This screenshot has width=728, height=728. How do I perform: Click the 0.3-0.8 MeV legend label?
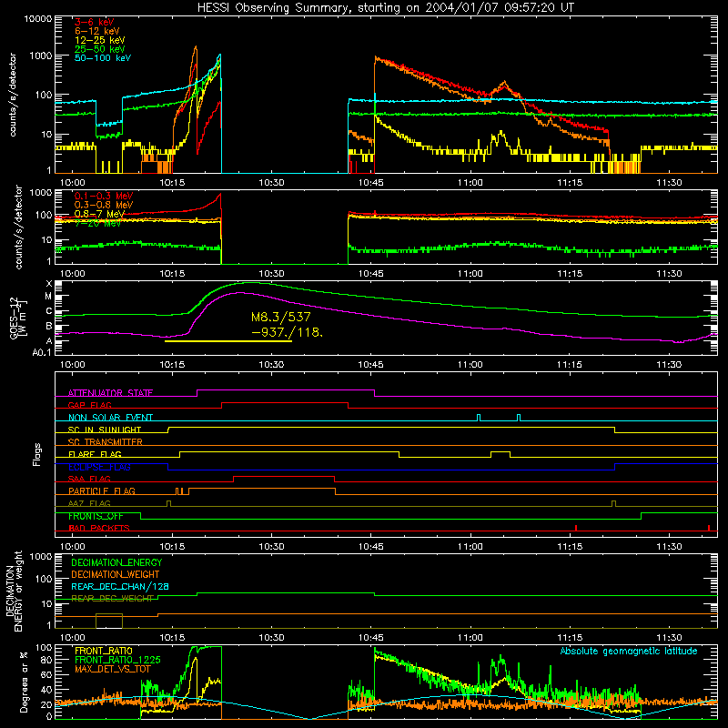click(x=104, y=205)
